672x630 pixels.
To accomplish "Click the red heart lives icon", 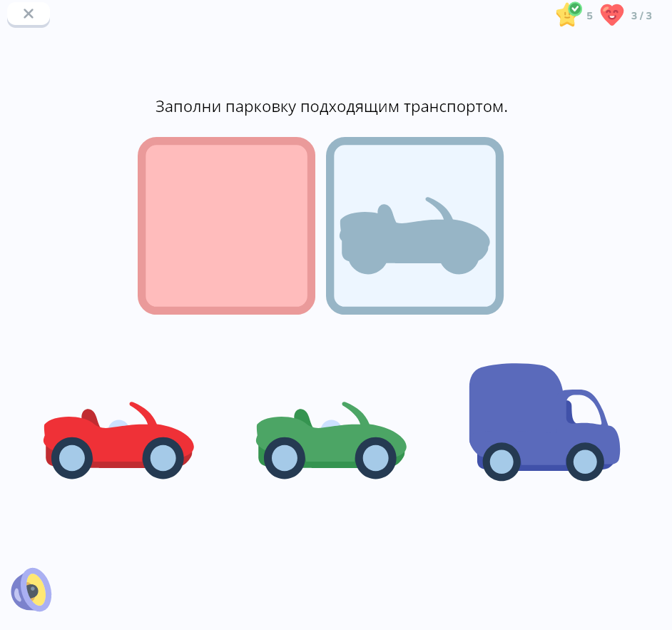I will pyautogui.click(x=611, y=15).
